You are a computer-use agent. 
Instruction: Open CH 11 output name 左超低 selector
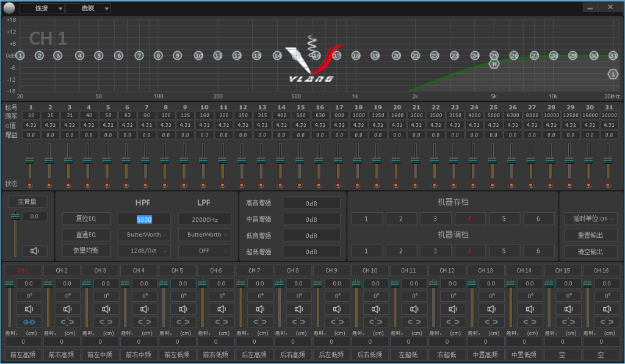click(x=408, y=354)
